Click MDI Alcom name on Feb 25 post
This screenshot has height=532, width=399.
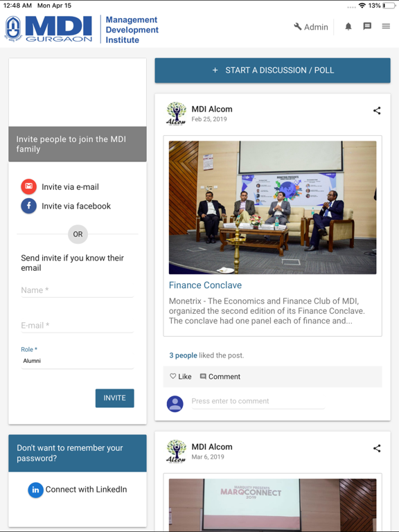tap(212, 109)
